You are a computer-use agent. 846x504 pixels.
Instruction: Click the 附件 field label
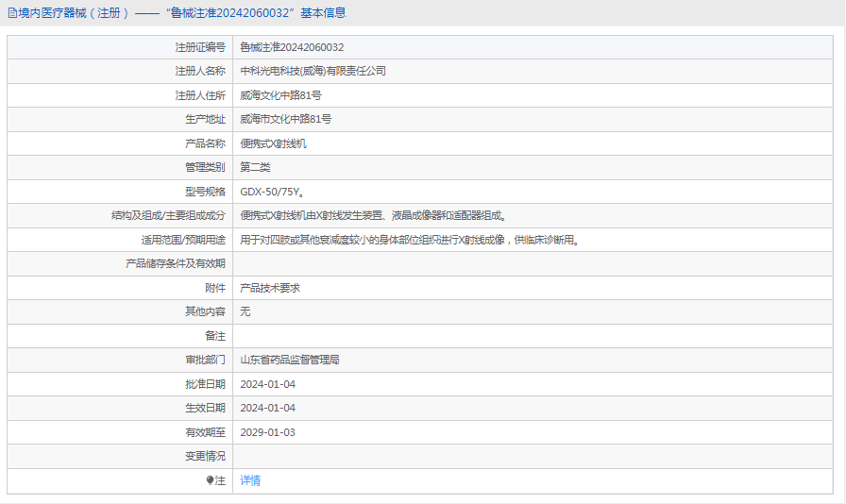pos(215,288)
